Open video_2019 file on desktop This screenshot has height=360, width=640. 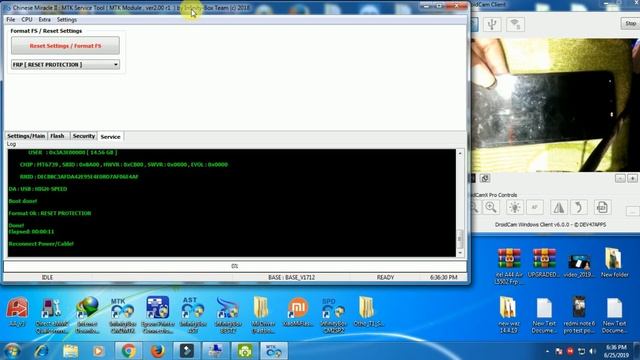pyautogui.click(x=579, y=263)
